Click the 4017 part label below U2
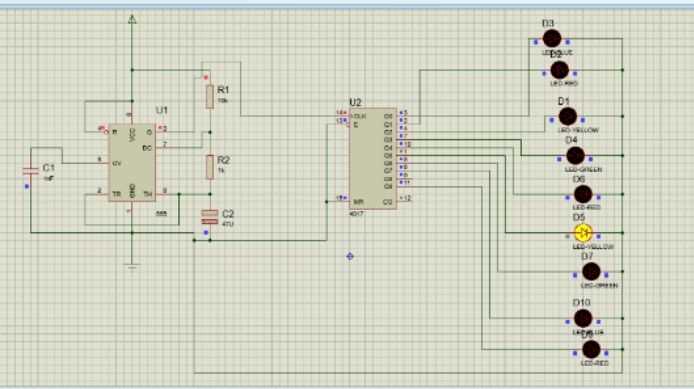The height and width of the screenshot is (389, 694). (356, 214)
